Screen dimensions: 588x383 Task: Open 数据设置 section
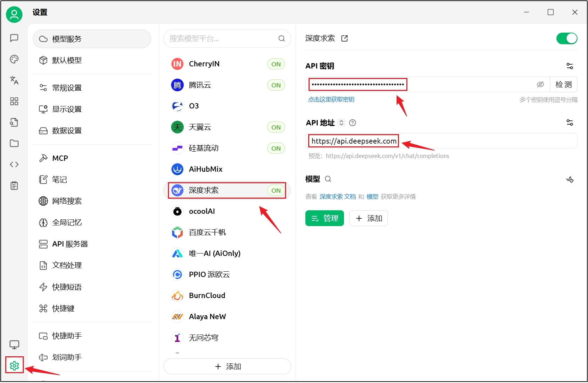coord(92,131)
